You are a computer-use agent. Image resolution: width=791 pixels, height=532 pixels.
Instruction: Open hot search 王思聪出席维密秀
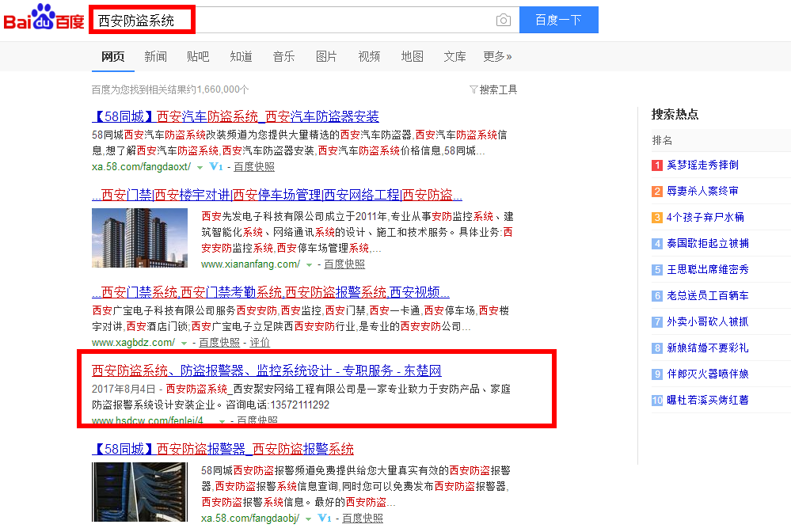(x=707, y=270)
